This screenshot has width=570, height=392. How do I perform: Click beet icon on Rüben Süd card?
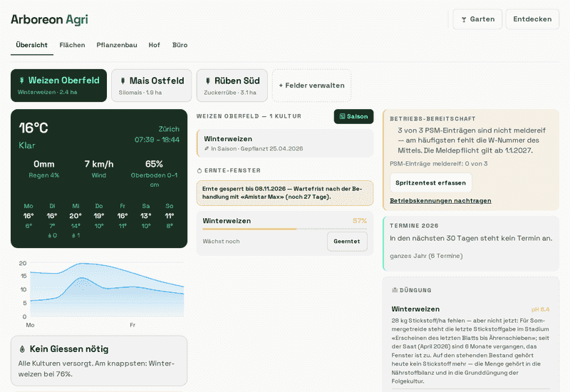207,81
